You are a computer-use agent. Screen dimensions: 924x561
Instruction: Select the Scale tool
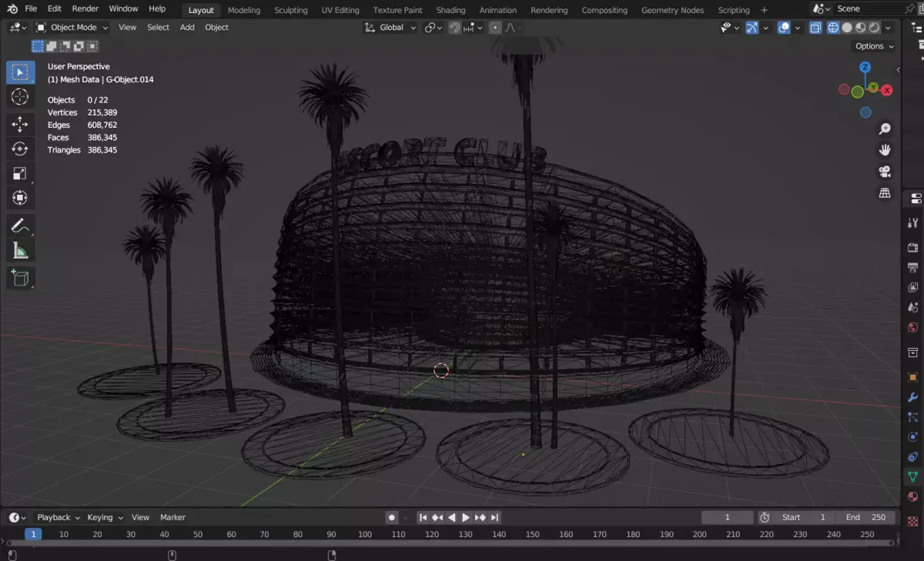[x=21, y=173]
